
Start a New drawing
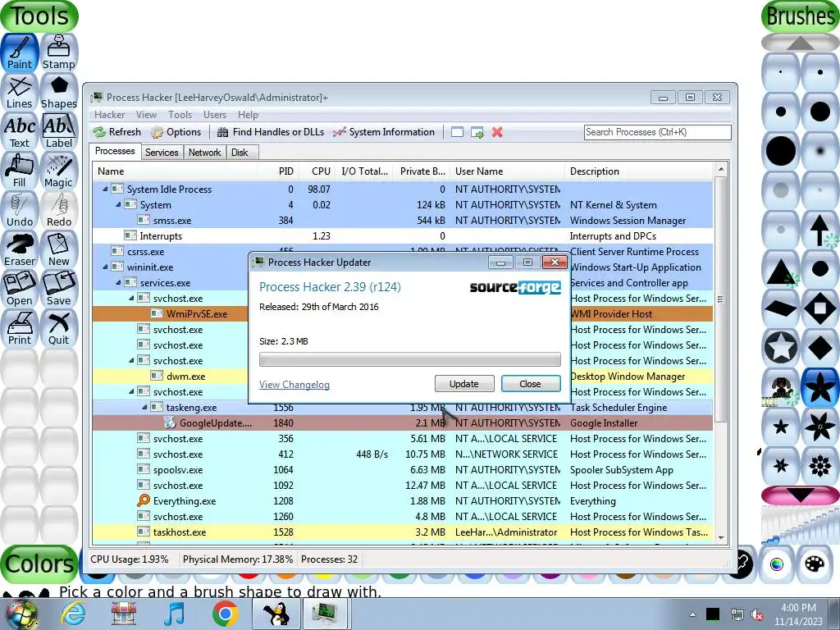(x=59, y=249)
